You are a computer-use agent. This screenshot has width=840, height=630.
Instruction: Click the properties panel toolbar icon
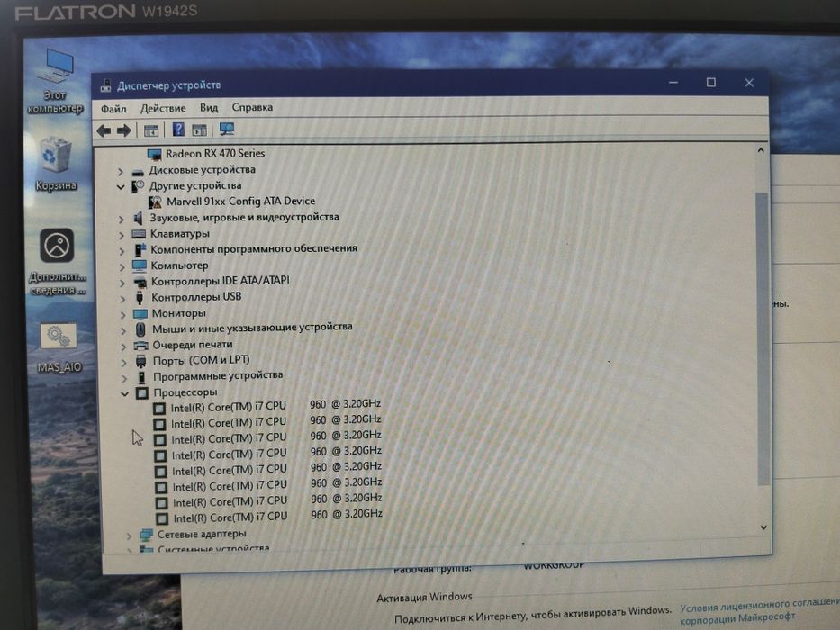(199, 130)
